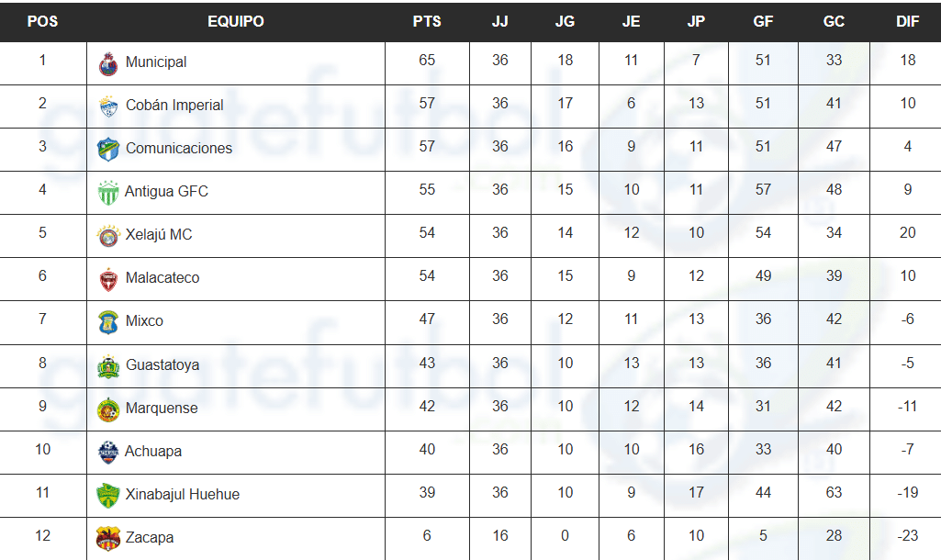The image size is (941, 560).
Task: Open the Xelajú MC club badge
Action: click(108, 236)
